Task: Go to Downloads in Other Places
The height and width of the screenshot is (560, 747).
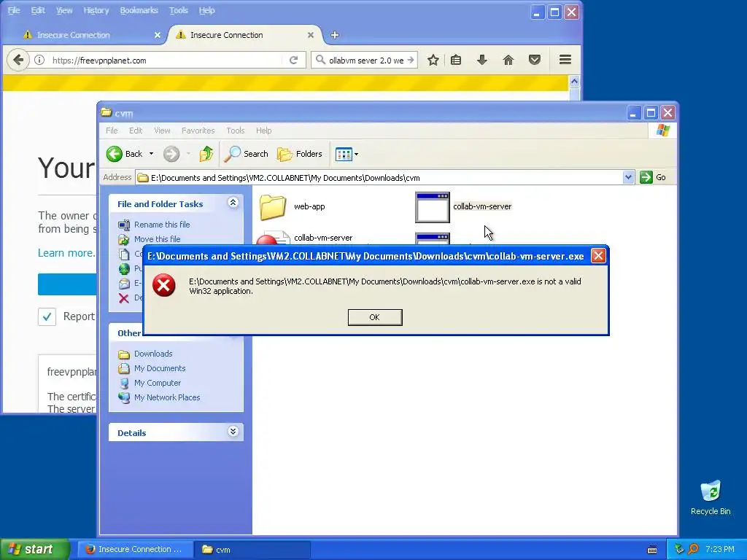Action: (153, 354)
